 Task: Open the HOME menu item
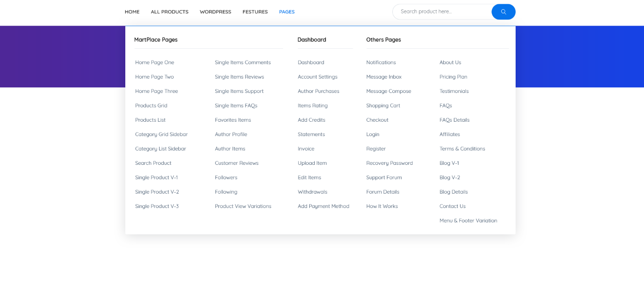click(132, 12)
